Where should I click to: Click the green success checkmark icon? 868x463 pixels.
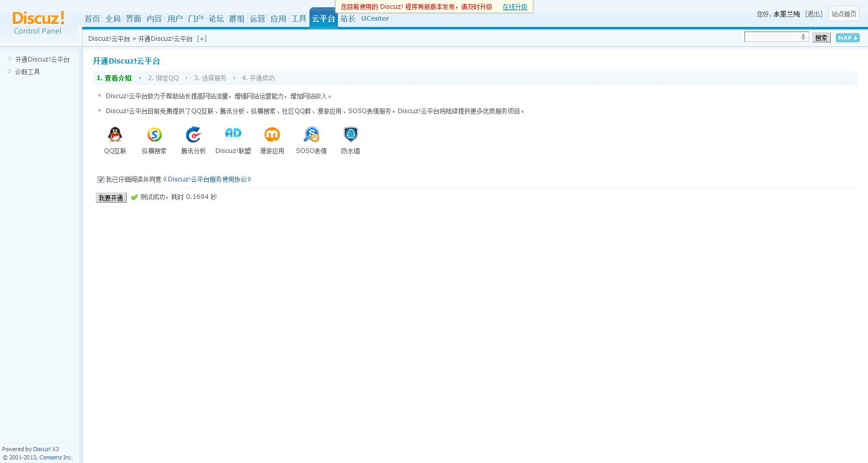(134, 197)
